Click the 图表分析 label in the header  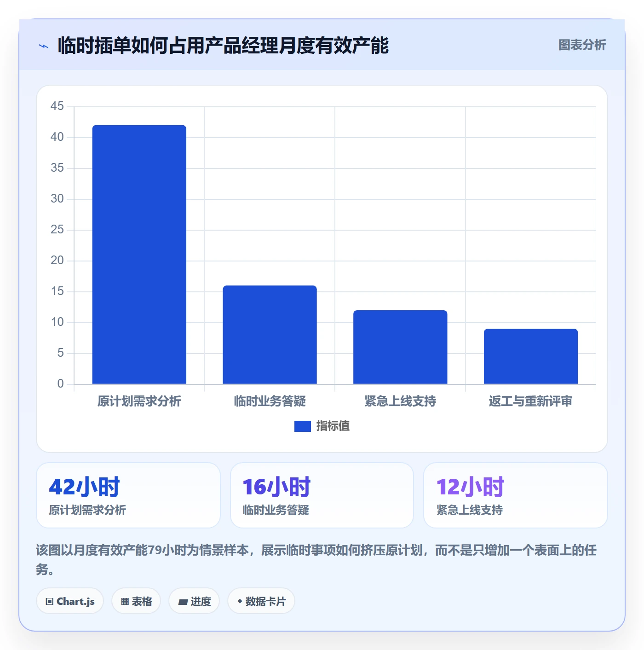tap(582, 45)
